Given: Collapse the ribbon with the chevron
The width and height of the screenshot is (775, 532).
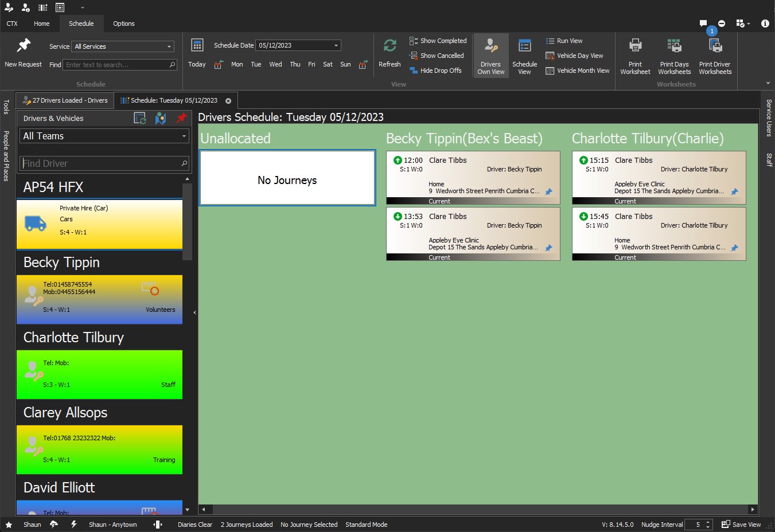Looking at the screenshot, I should pos(768,84).
